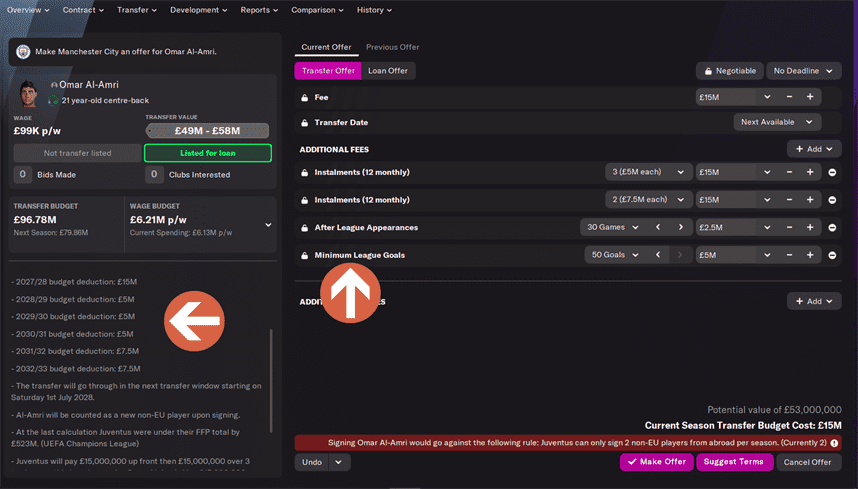Toggle the lock icon beside Fee
The image size is (858, 489).
point(304,97)
